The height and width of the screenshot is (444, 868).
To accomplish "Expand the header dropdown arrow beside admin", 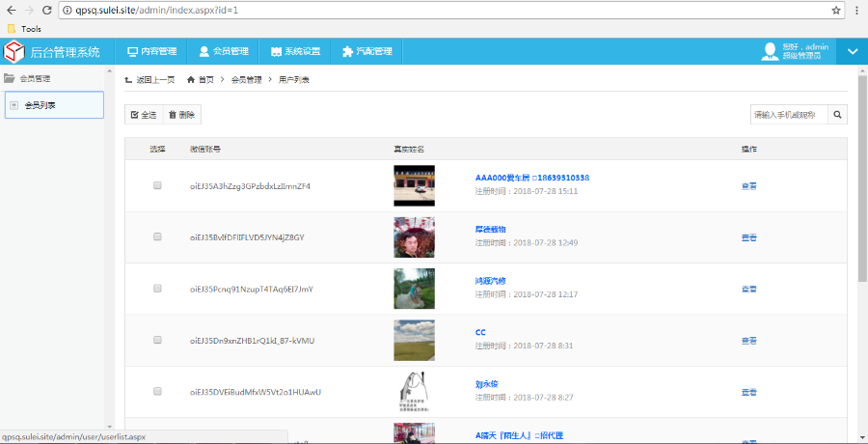I will tap(852, 51).
